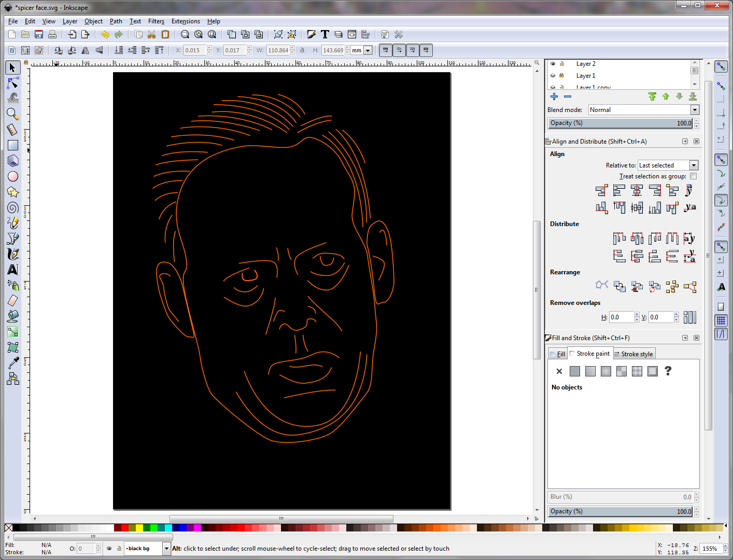Click no-paint X in Stroke paint
Screen dimensions: 733x560
pyautogui.click(x=559, y=371)
